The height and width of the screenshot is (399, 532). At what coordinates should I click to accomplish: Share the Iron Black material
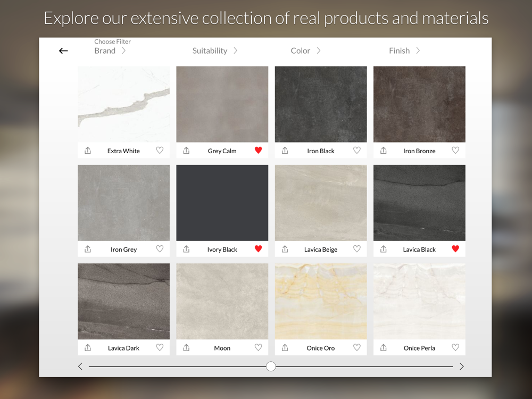click(x=285, y=151)
